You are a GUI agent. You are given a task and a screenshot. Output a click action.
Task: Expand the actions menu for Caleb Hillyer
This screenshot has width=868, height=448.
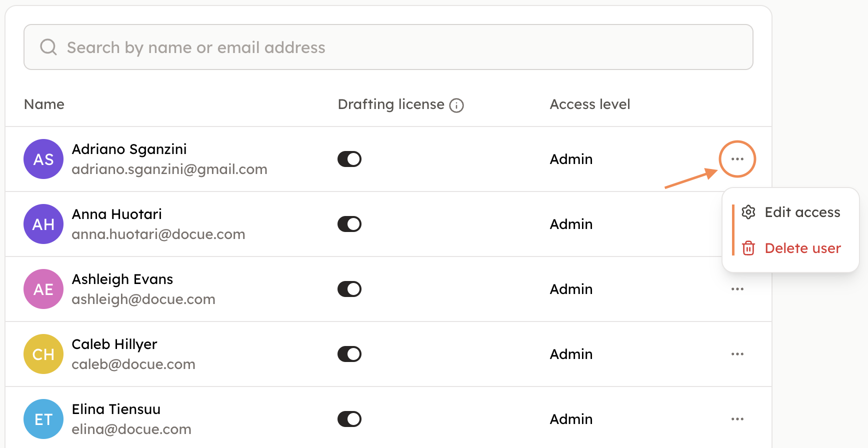click(x=737, y=354)
